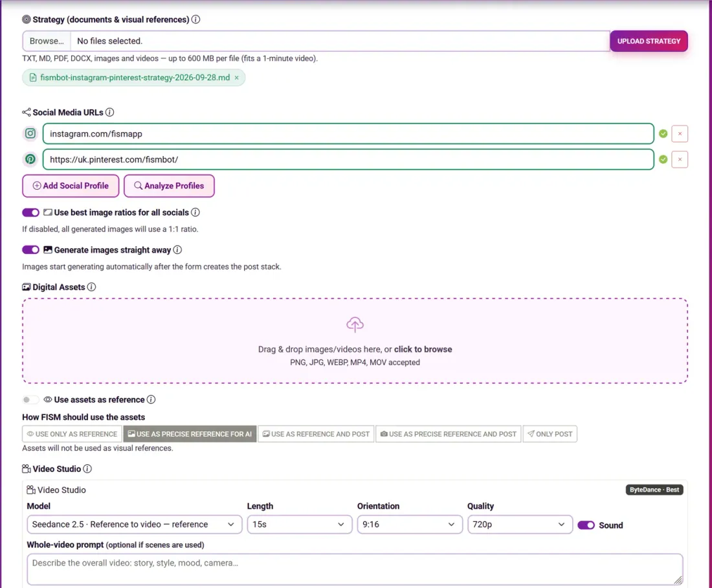Click the Strategy info icon

(x=195, y=19)
